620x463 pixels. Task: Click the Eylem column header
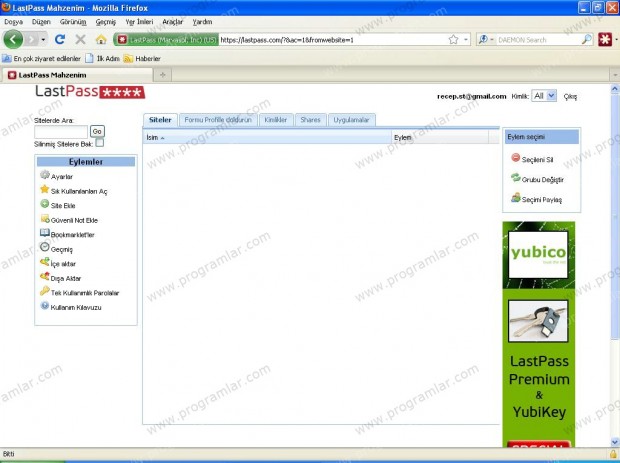(x=440, y=137)
